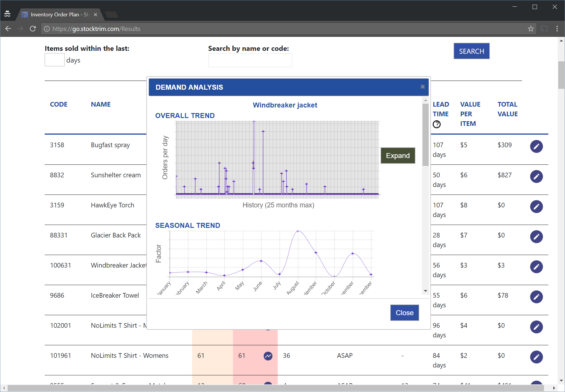The height and width of the screenshot is (392, 565).
Task: Click the SEARCH button
Action: click(471, 51)
